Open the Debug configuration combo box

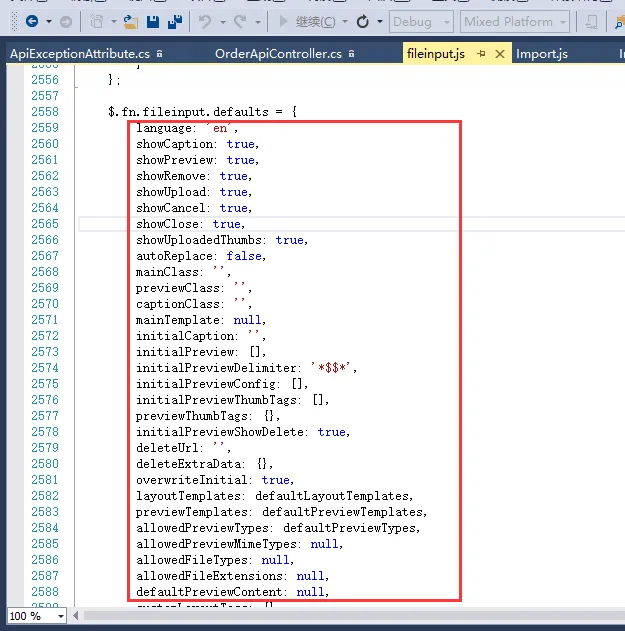point(421,21)
